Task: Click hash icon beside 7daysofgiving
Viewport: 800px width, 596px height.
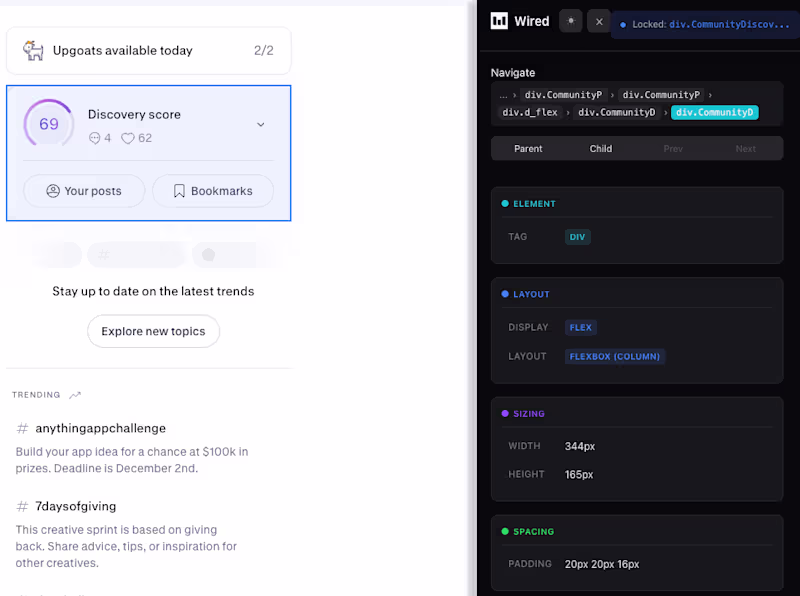Action: tap(22, 506)
